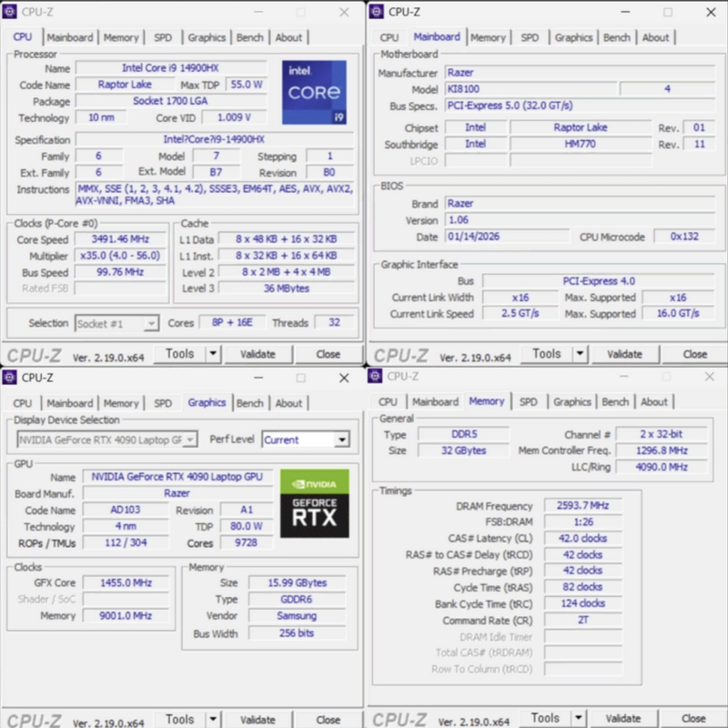The image size is (728, 728).
Task: Select CPU tab in Mainboard window
Action: click(x=389, y=37)
